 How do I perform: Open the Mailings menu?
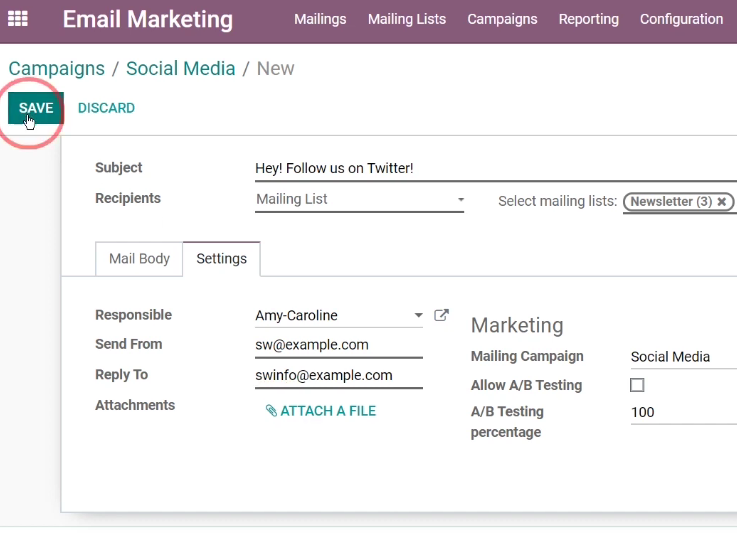tap(320, 19)
